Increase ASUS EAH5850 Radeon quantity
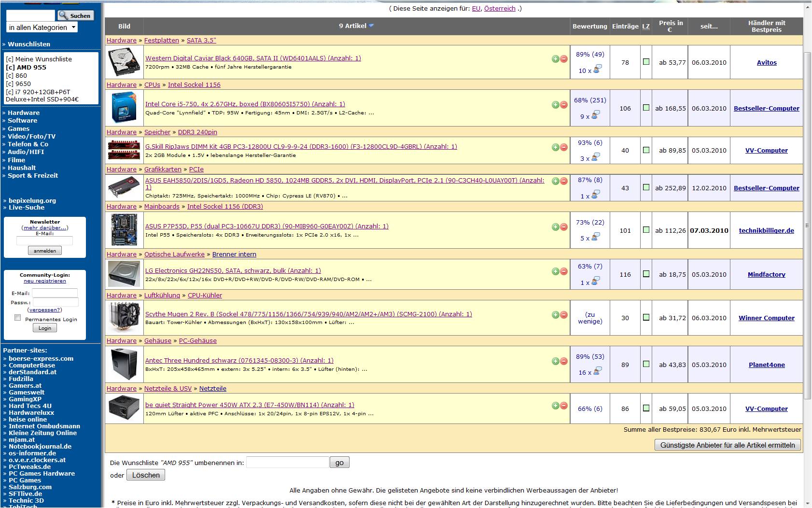This screenshot has height=508, width=812. pyautogui.click(x=555, y=181)
